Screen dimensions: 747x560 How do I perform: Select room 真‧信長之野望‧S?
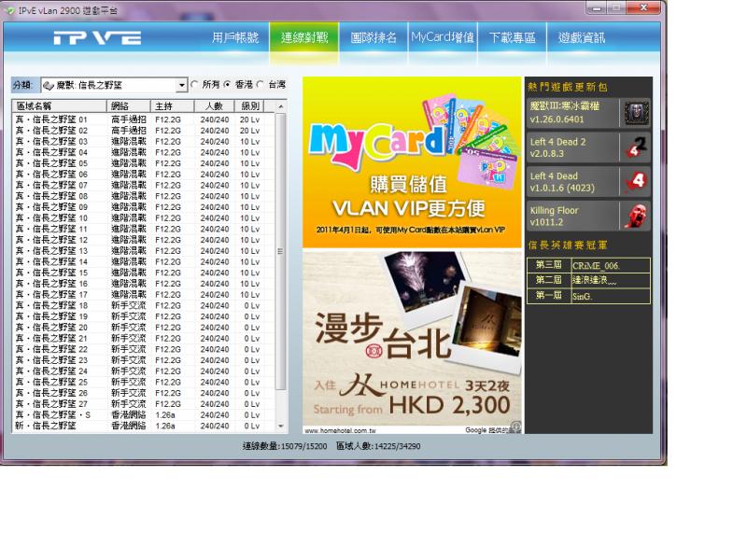coord(144,415)
